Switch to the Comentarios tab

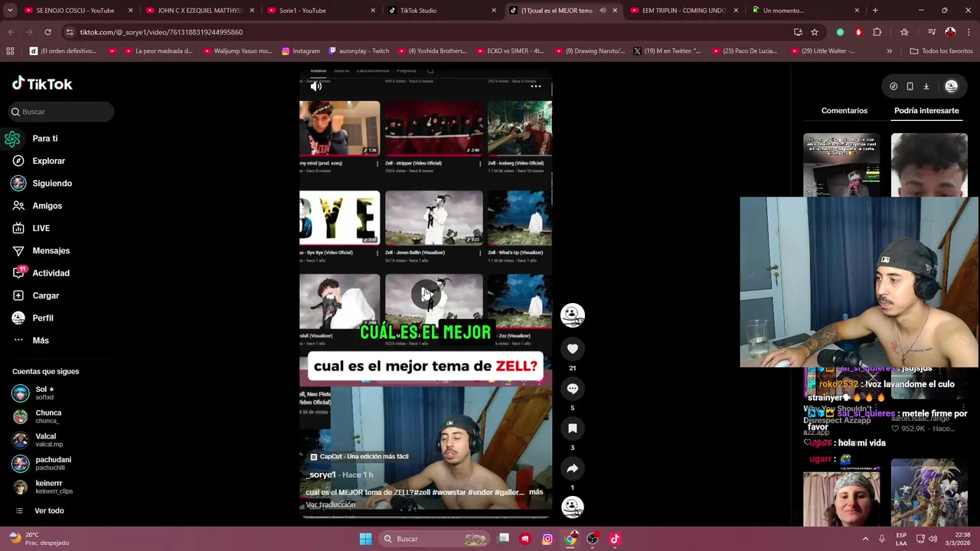[844, 111]
